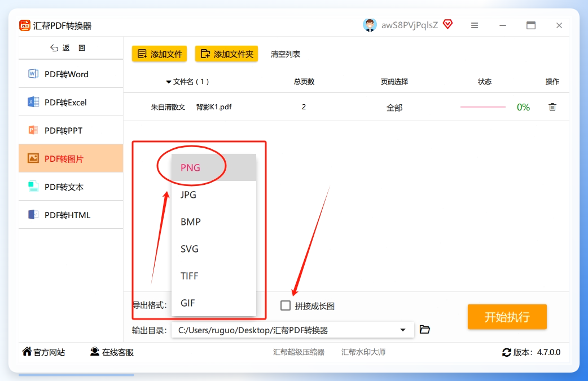Viewport: 588px width, 381px height.
Task: Click 全部 under 页码选择
Action: pyautogui.click(x=394, y=108)
